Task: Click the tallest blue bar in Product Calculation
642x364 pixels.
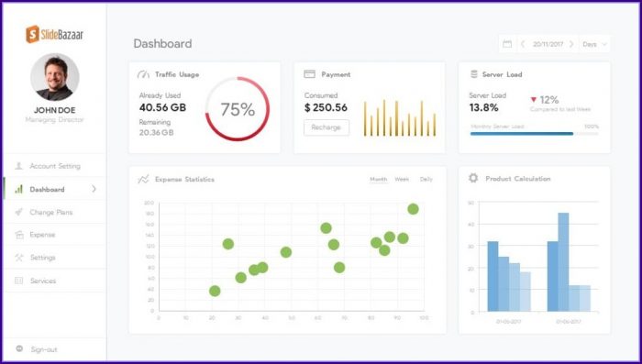Action: click(563, 262)
